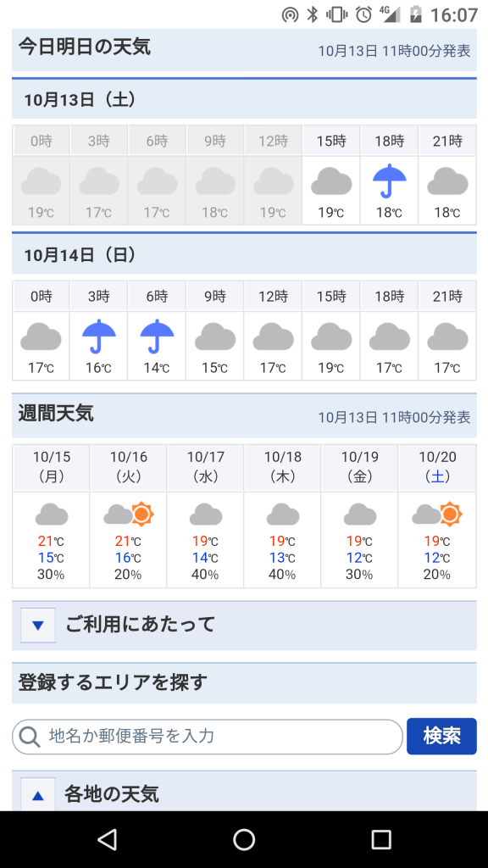Tap the 地名か郵便番号を入力 field
488x868 pixels.
(x=208, y=737)
